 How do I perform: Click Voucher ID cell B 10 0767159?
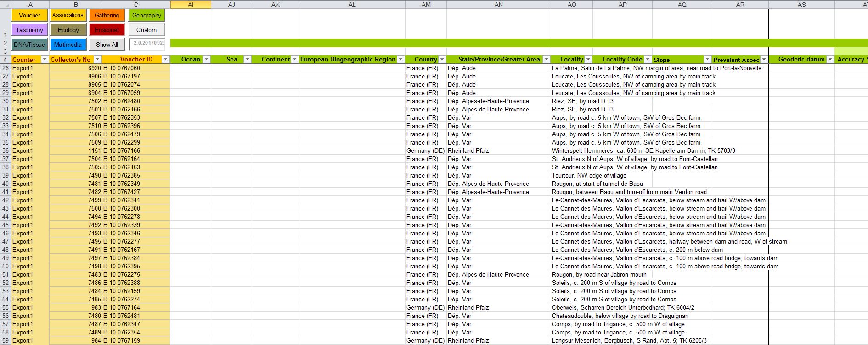pos(136,340)
